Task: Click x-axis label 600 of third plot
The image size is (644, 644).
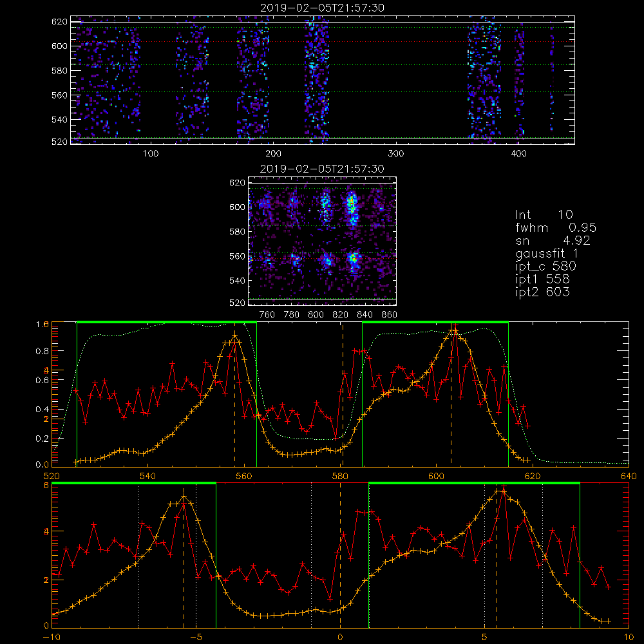Action: click(x=436, y=476)
